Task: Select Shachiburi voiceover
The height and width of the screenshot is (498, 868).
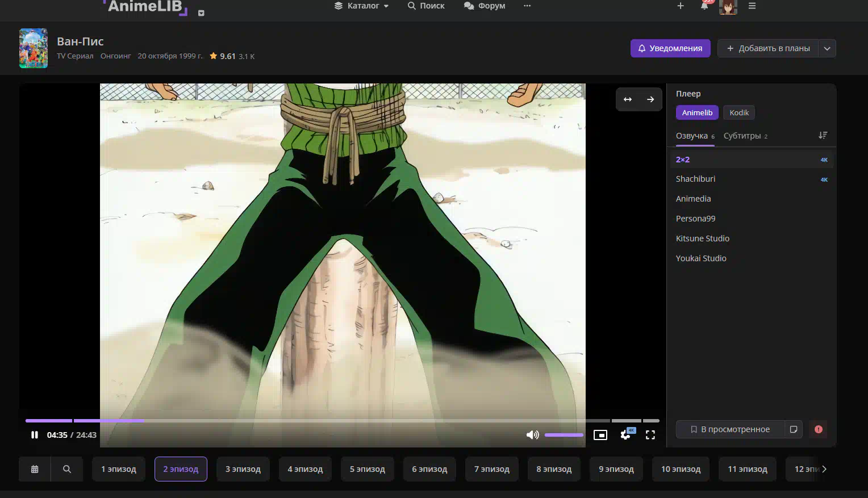Action: click(x=752, y=179)
